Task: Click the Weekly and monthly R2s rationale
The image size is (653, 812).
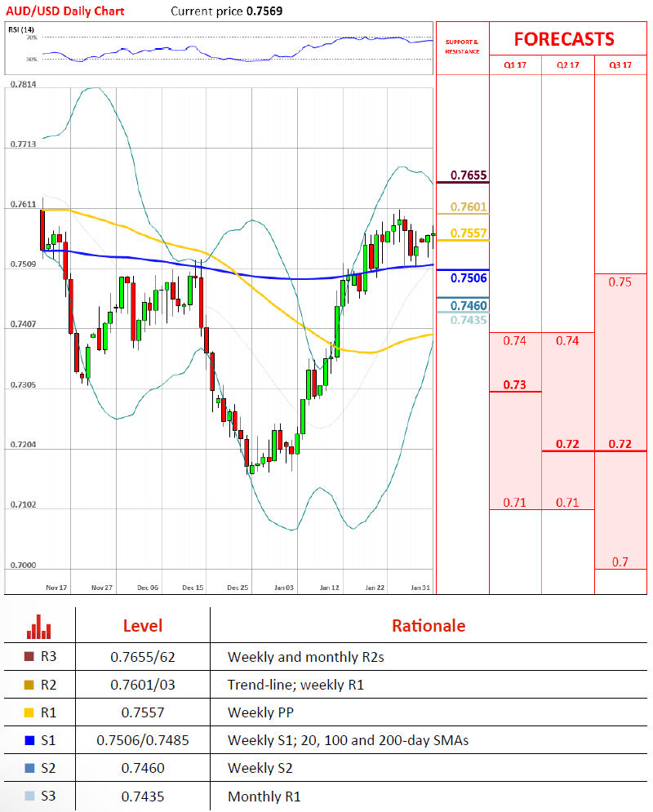Action: pos(306,657)
